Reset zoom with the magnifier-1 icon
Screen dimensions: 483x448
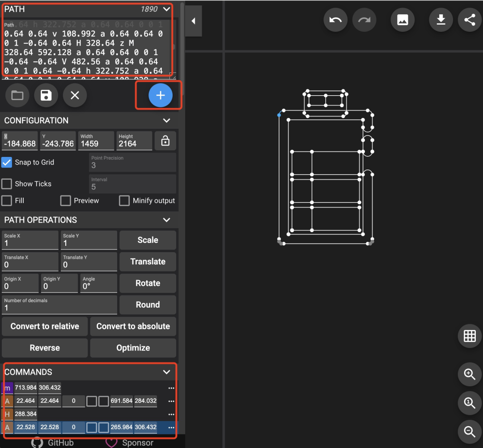click(470, 403)
